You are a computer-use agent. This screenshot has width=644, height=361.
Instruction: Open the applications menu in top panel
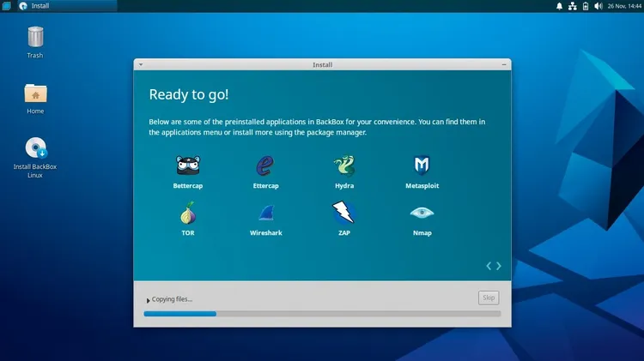(x=6, y=6)
